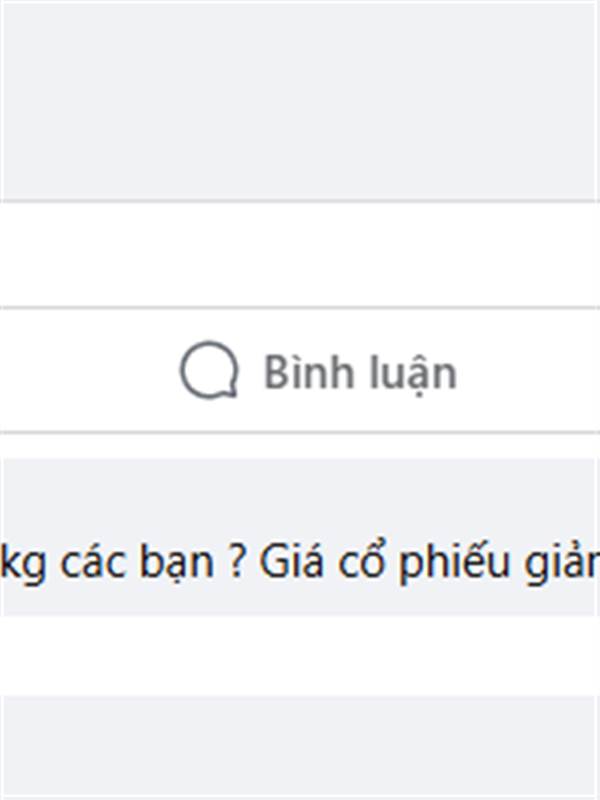Click the word "Giá" in the comment
This screenshot has height=800, width=600.
coord(291,561)
